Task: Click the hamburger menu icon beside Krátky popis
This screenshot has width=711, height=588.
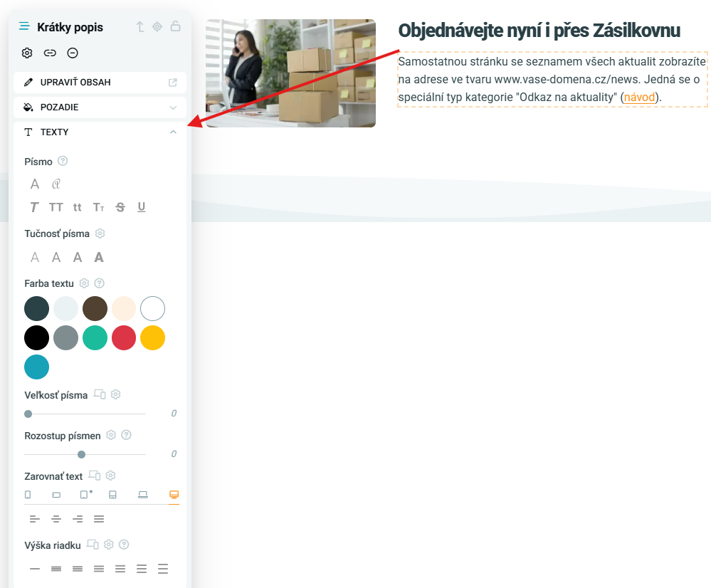Action: 24,26
